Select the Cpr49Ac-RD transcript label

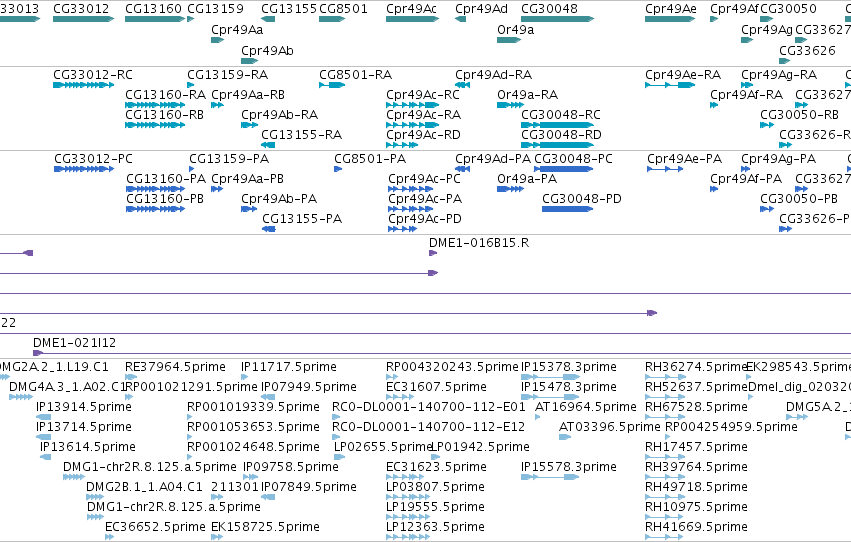423,135
